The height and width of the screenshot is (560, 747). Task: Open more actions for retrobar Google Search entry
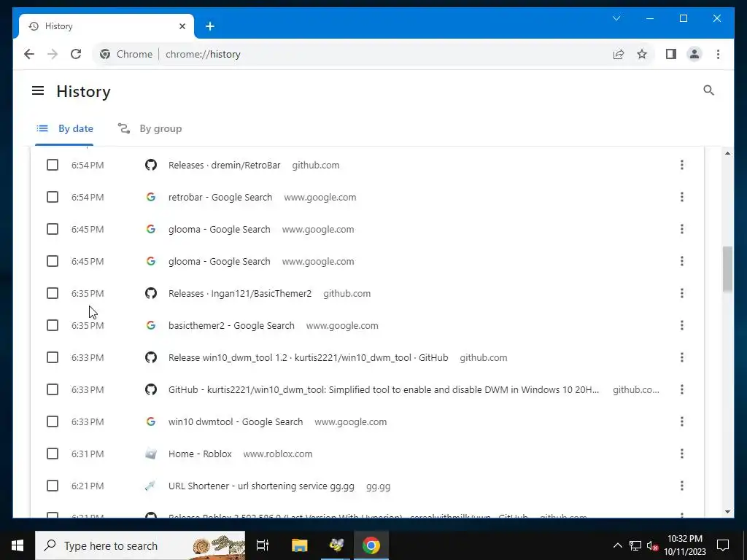pos(682,197)
